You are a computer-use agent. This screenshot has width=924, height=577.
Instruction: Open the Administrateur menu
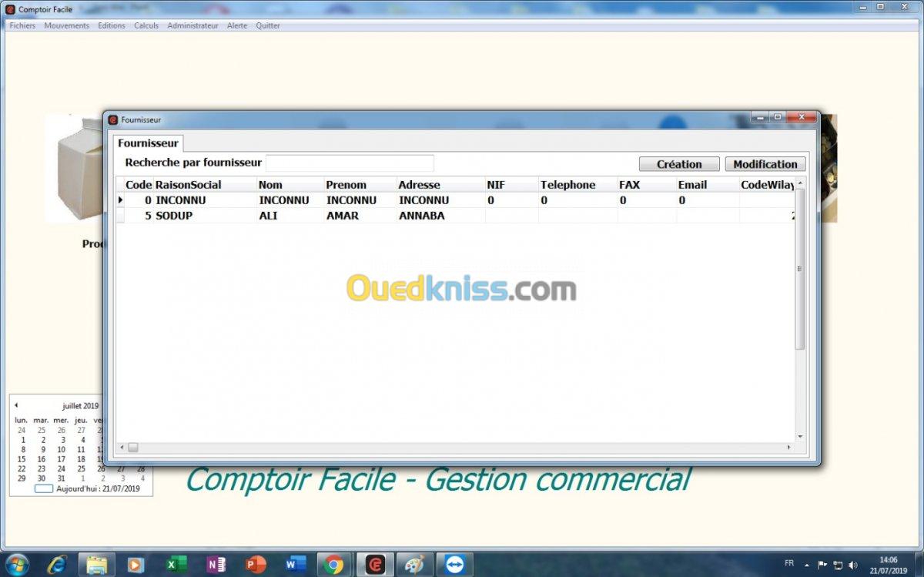pos(192,25)
